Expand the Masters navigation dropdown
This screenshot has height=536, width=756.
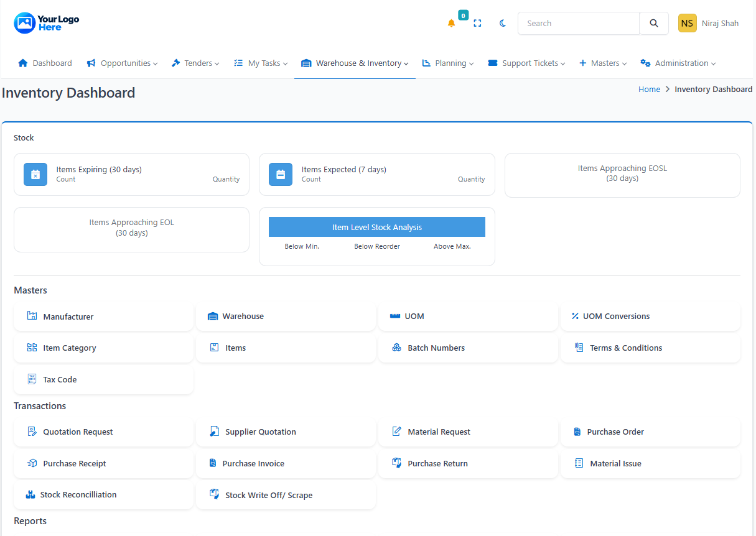click(x=603, y=63)
